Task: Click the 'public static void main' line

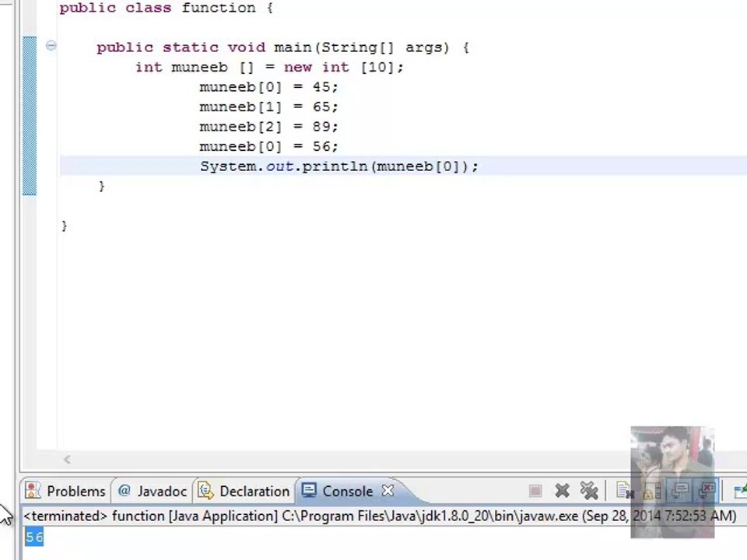Action: tap(283, 47)
